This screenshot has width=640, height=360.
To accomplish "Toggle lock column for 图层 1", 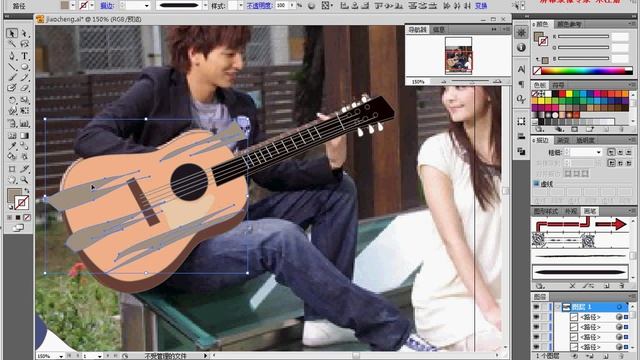I will point(544,307).
